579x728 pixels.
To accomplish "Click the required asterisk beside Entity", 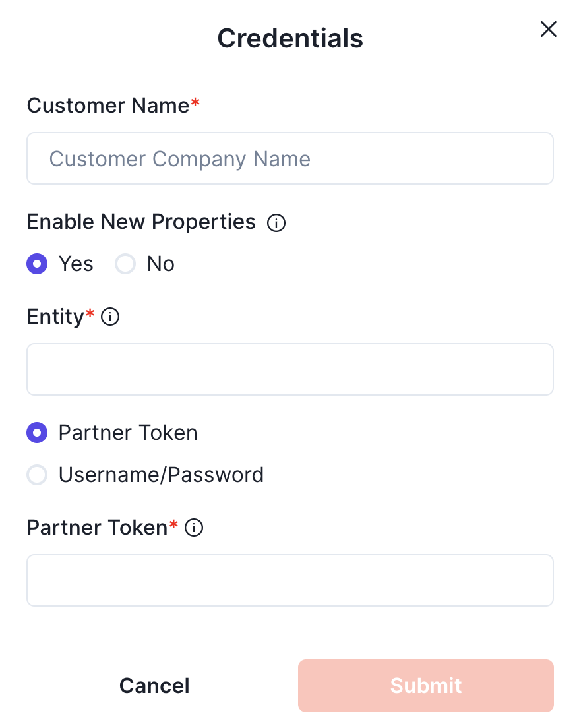I will coord(90,315).
